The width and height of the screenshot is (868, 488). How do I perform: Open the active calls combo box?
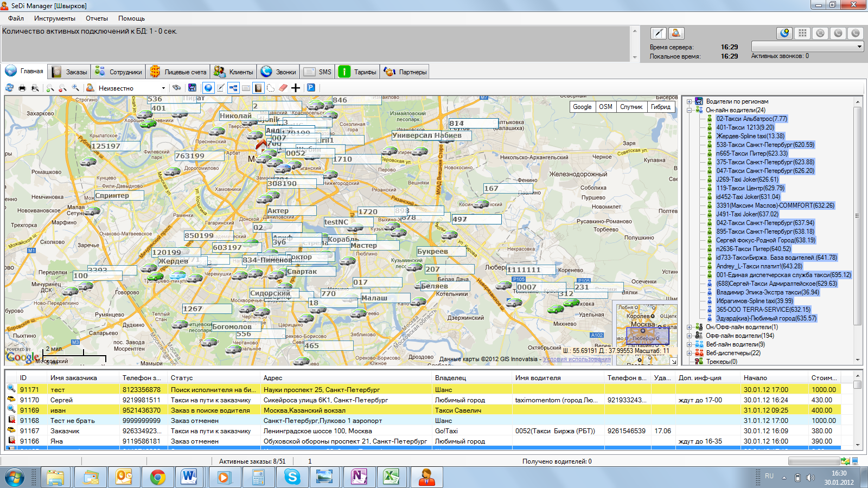[x=807, y=47]
